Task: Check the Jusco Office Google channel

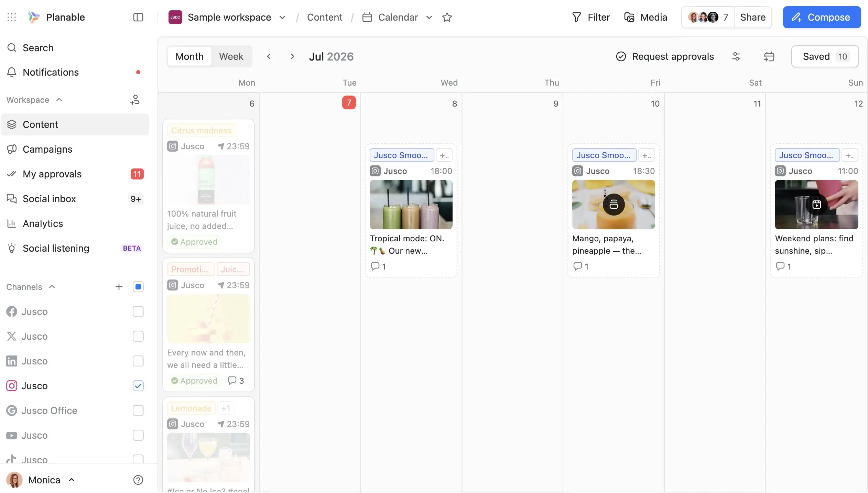Action: point(138,410)
